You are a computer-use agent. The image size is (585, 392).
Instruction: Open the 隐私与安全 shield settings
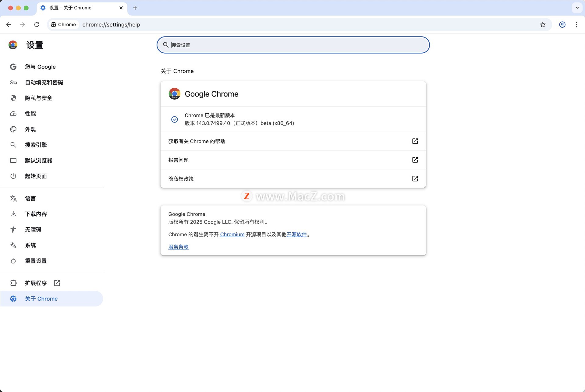click(x=38, y=98)
